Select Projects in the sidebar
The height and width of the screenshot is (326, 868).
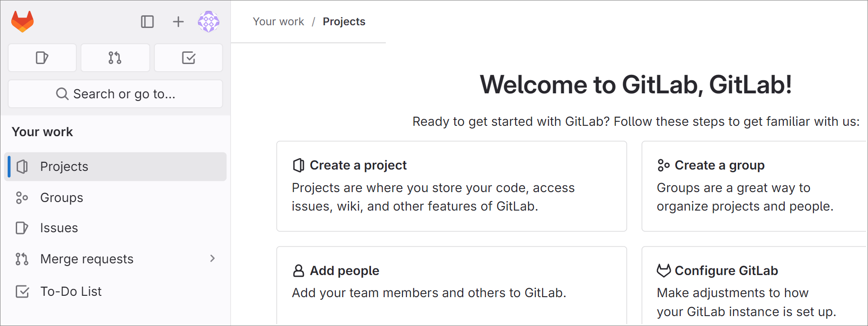point(115,166)
